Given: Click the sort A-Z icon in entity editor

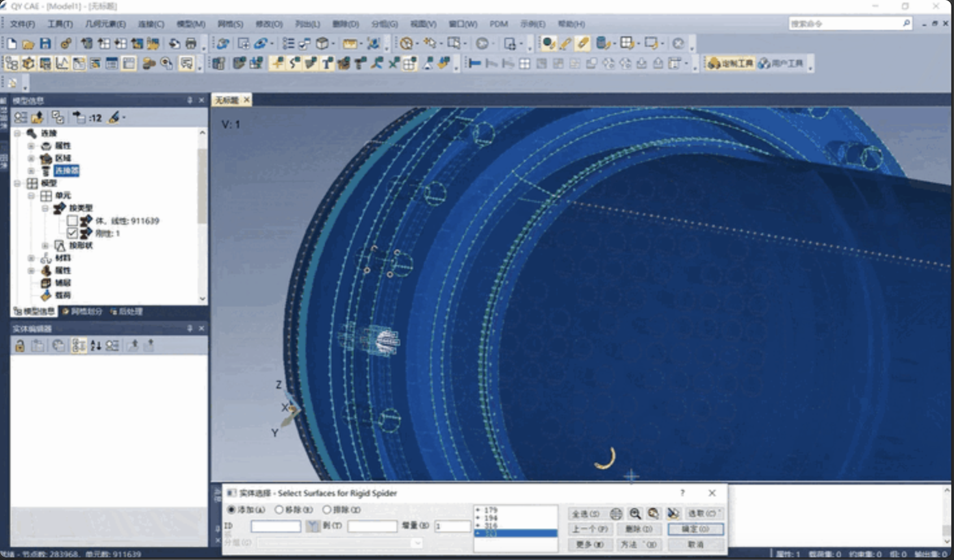Looking at the screenshot, I should (96, 346).
